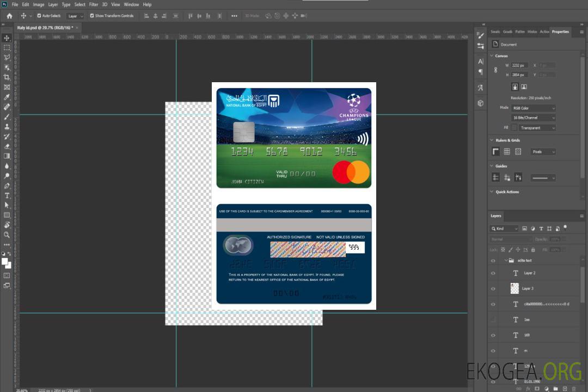Open the Auto-Select Layer dropdown
Screen dimensions: 588x392
pos(75,16)
